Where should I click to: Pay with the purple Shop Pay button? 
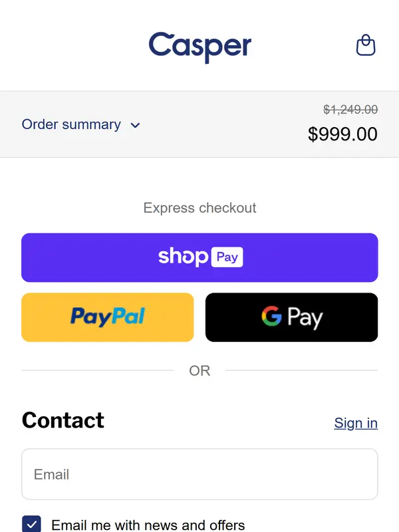pos(199,257)
